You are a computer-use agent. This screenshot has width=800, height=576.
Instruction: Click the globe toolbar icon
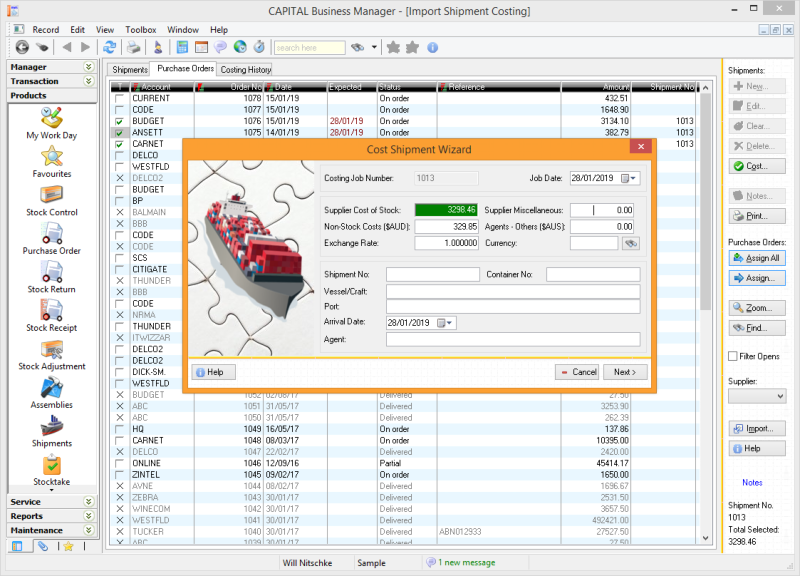click(x=240, y=47)
